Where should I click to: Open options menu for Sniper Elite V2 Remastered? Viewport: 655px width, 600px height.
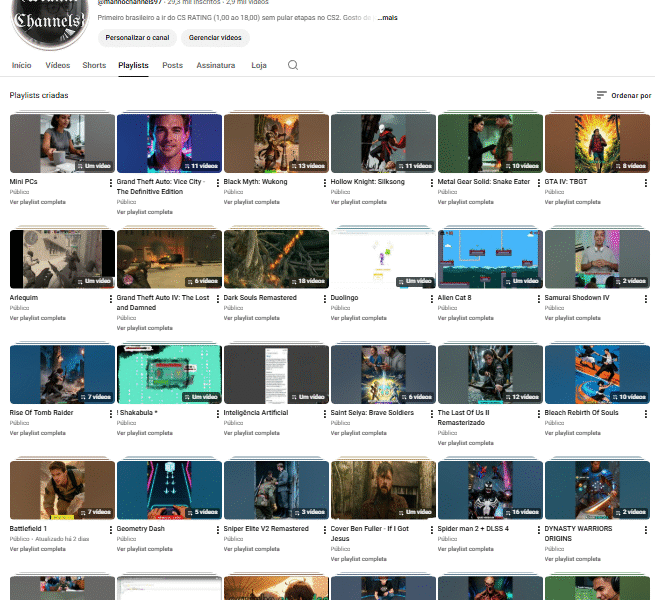click(x=325, y=530)
